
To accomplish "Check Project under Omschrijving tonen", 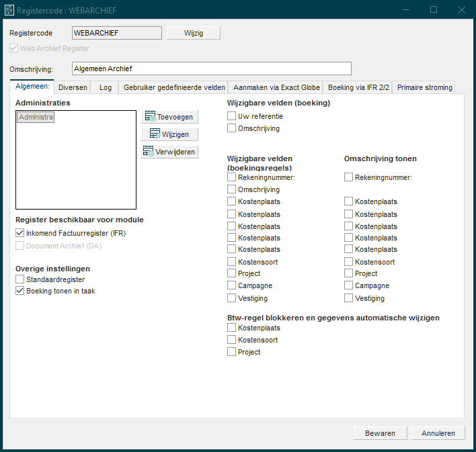I will point(348,273).
